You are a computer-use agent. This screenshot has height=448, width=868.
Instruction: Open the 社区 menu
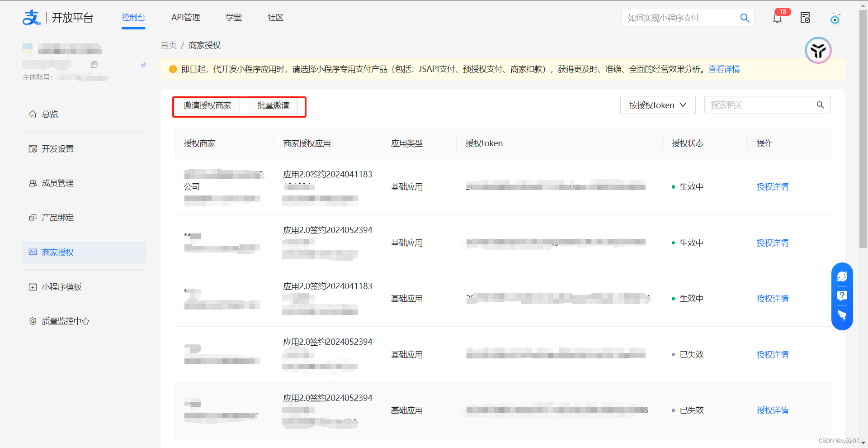[275, 18]
